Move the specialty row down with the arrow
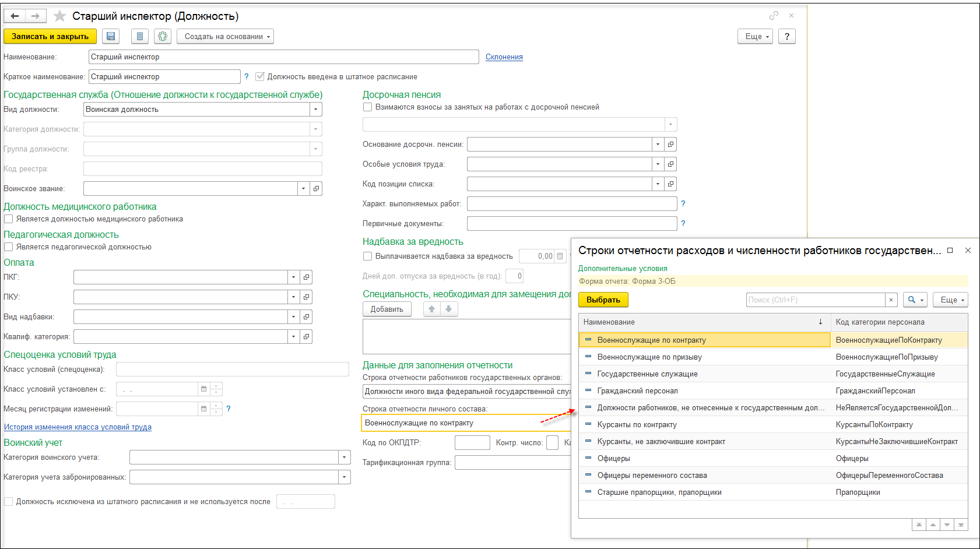 coord(448,309)
